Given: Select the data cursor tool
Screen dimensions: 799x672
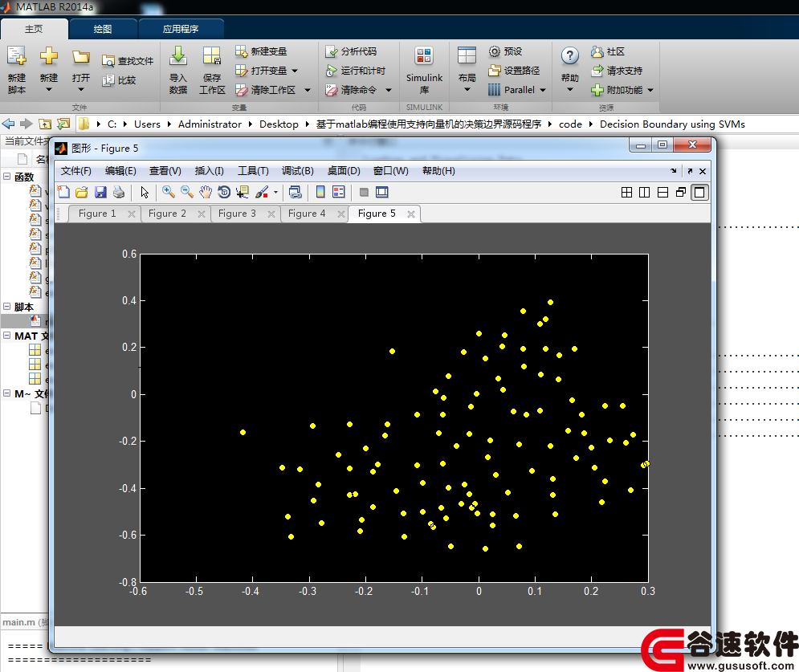Looking at the screenshot, I should coord(243,192).
